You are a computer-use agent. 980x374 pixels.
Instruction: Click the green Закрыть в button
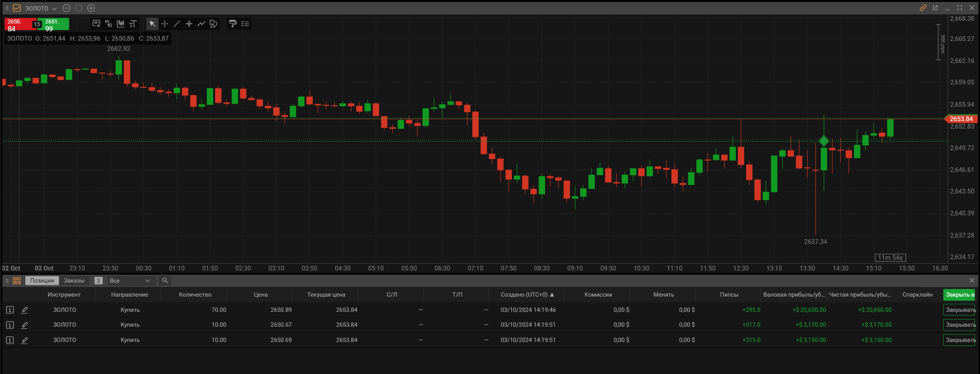(960, 295)
